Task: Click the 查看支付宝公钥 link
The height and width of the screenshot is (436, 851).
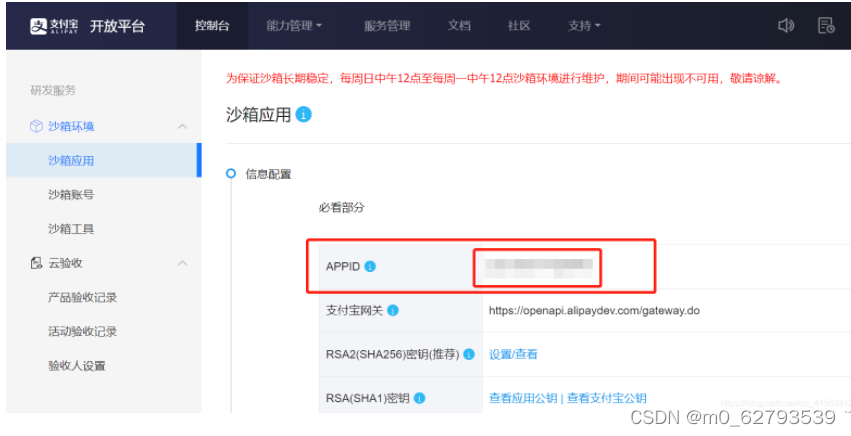Action: [606, 398]
